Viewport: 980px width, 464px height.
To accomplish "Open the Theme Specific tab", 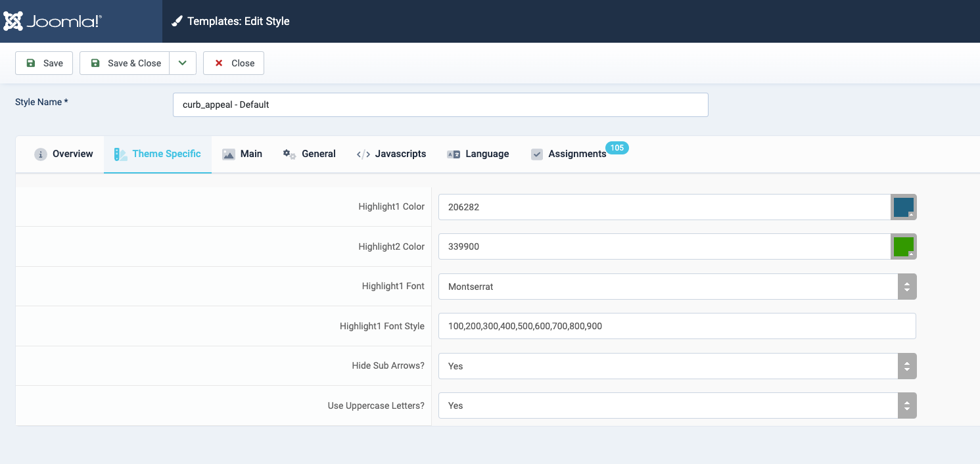I will pos(158,154).
